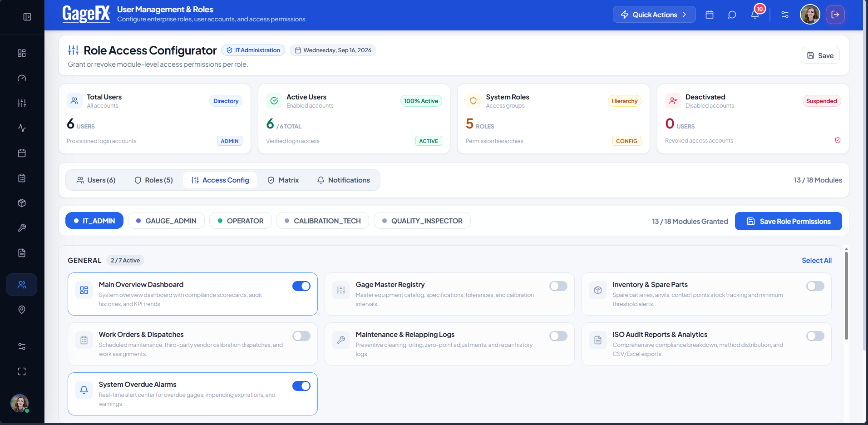Switch to Matrix tab
The image size is (868, 425).
pyautogui.click(x=283, y=180)
